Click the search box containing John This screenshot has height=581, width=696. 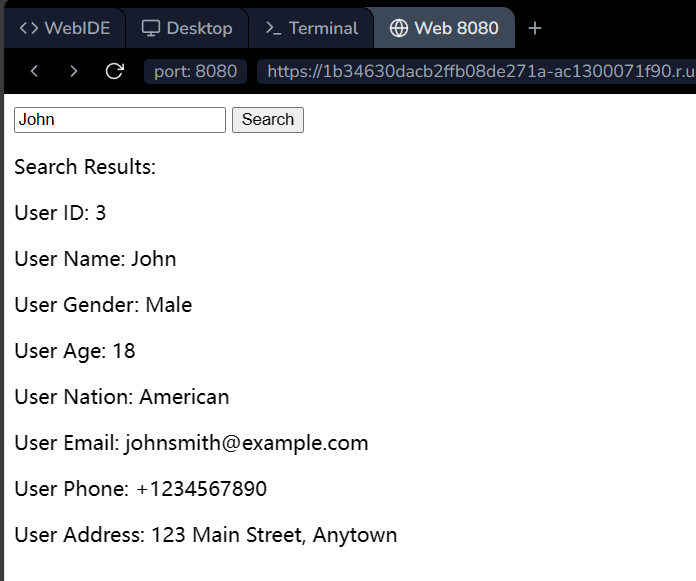(120, 120)
